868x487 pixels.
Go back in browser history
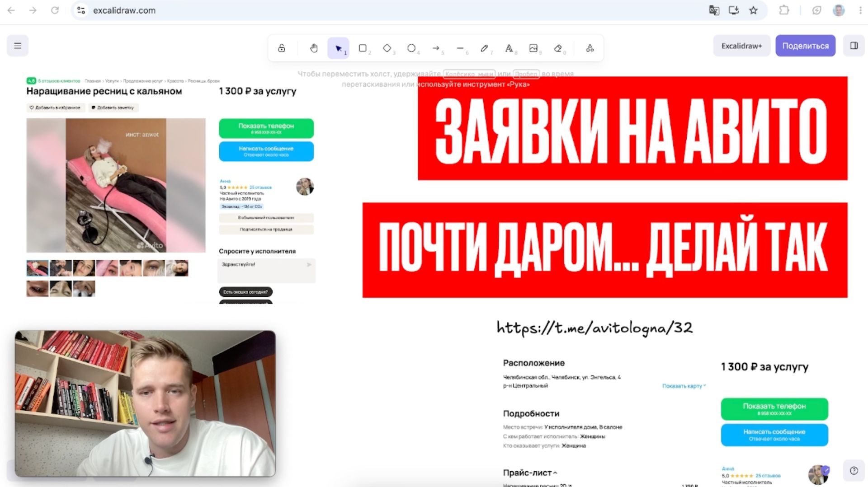pos(11,10)
